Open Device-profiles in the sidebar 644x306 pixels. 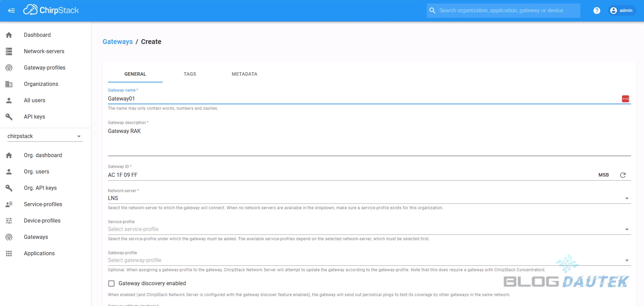pos(42,221)
